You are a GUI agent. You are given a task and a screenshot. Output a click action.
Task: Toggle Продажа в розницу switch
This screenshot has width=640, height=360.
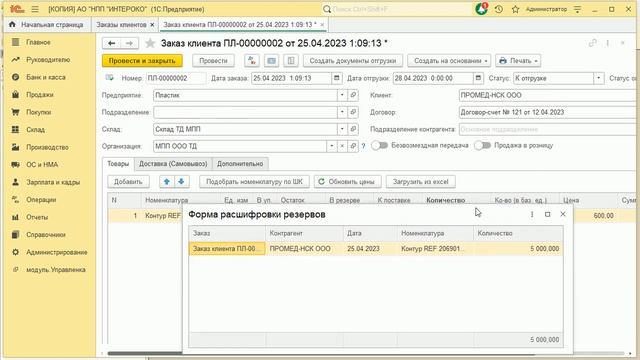coord(482,146)
